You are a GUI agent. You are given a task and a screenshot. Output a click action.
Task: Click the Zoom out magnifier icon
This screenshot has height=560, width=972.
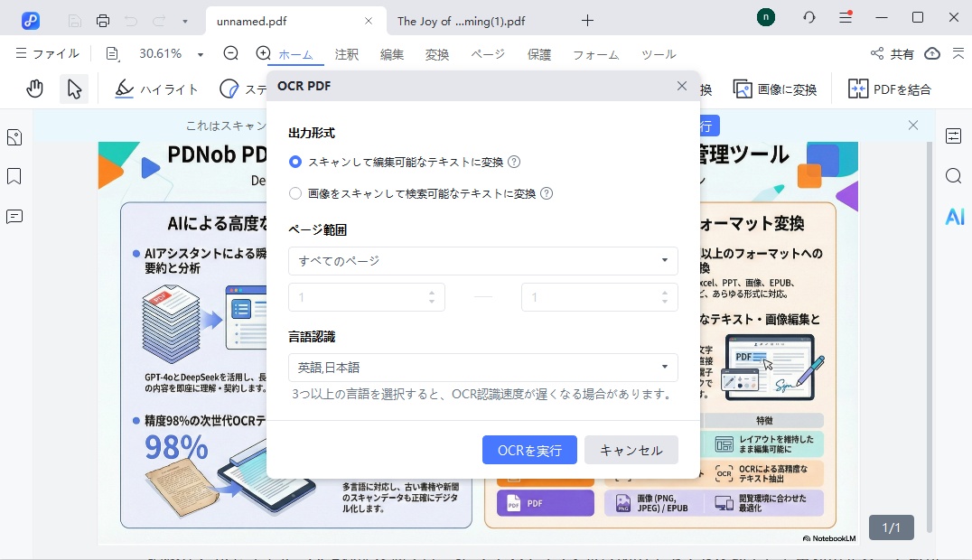(230, 53)
